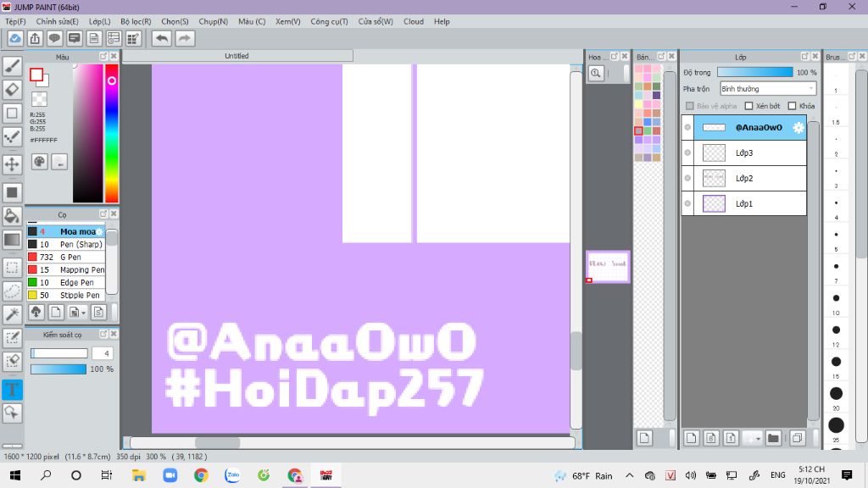This screenshot has height=488, width=868.
Task: Switch to the Untitled canvas tab
Action: [x=237, y=56]
